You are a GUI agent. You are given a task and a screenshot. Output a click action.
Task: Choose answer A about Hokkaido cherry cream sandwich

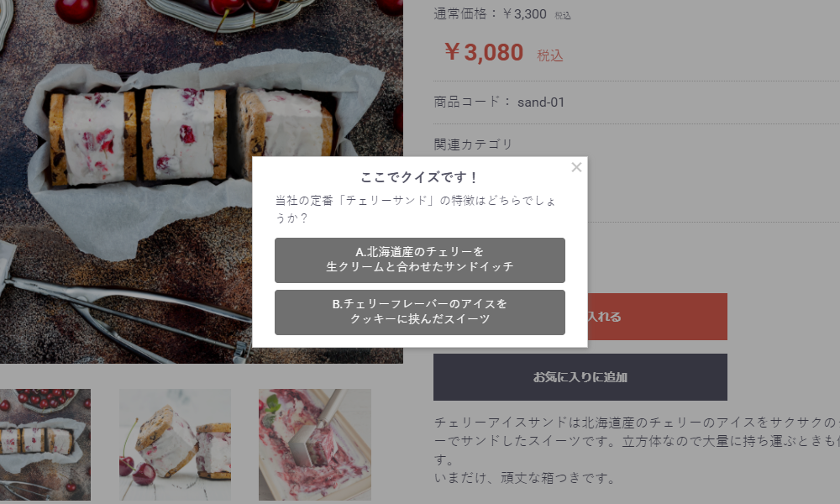419,260
